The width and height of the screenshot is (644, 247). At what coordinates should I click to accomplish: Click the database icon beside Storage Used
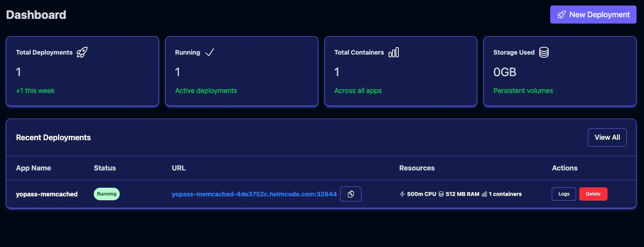[544, 52]
